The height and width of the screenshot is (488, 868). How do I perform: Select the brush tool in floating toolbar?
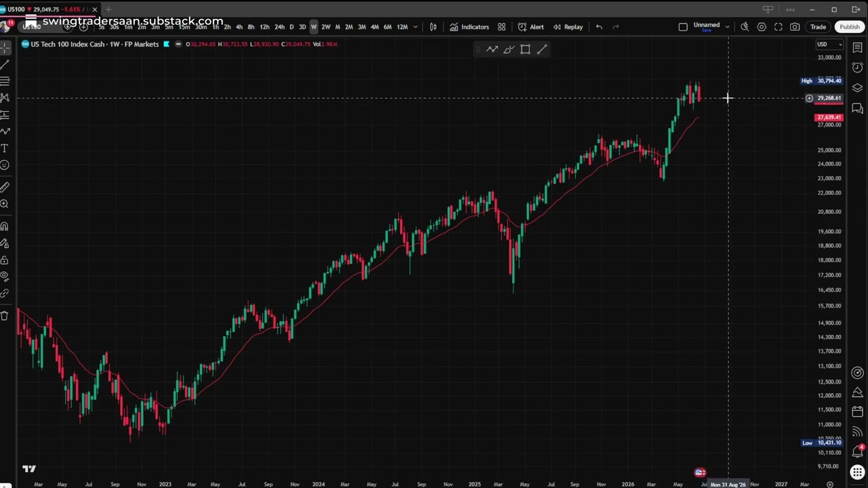tap(509, 49)
